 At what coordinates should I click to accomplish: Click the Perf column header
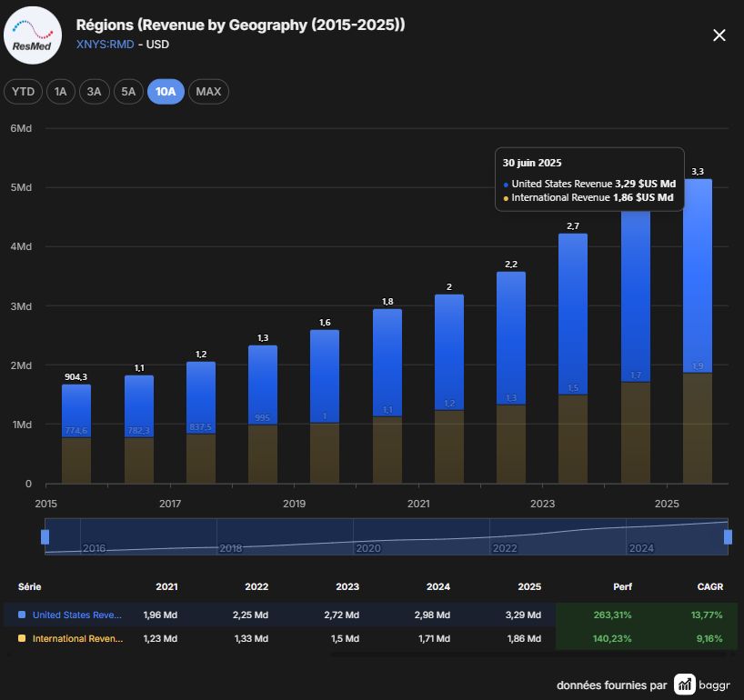tap(622, 586)
